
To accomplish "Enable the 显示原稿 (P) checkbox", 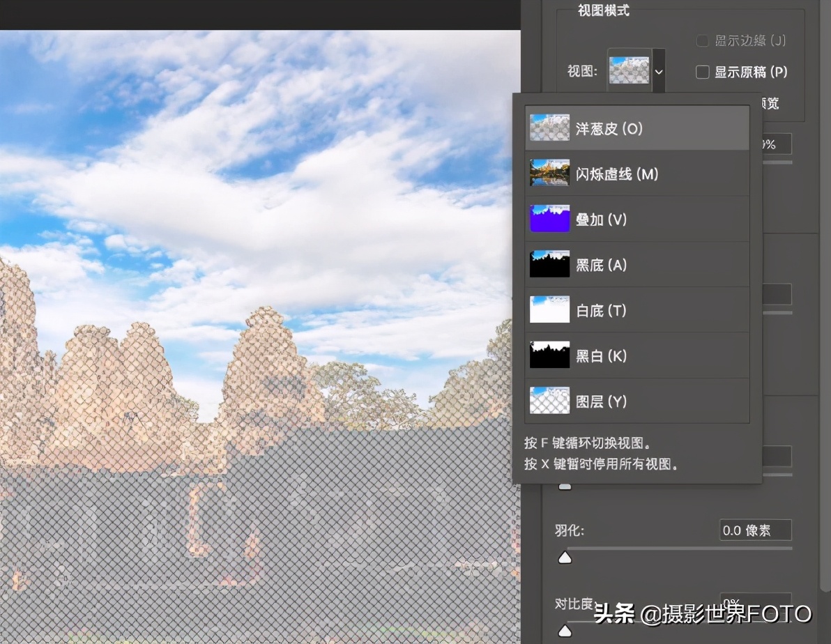I will coord(703,72).
